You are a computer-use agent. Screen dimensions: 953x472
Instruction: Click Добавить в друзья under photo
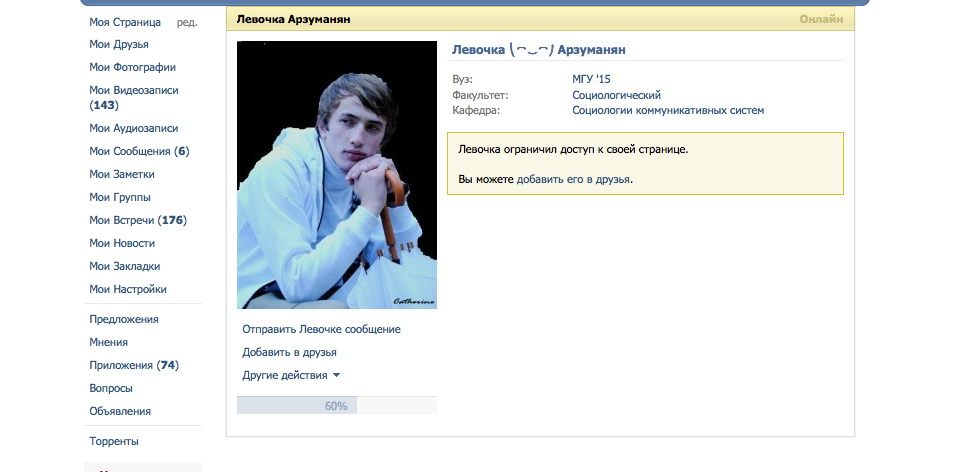point(289,352)
